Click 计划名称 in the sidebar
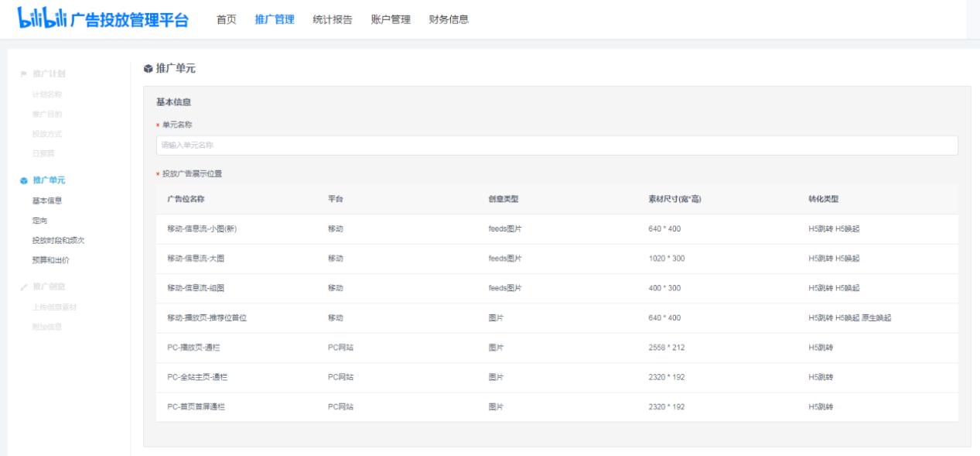 coord(46,94)
